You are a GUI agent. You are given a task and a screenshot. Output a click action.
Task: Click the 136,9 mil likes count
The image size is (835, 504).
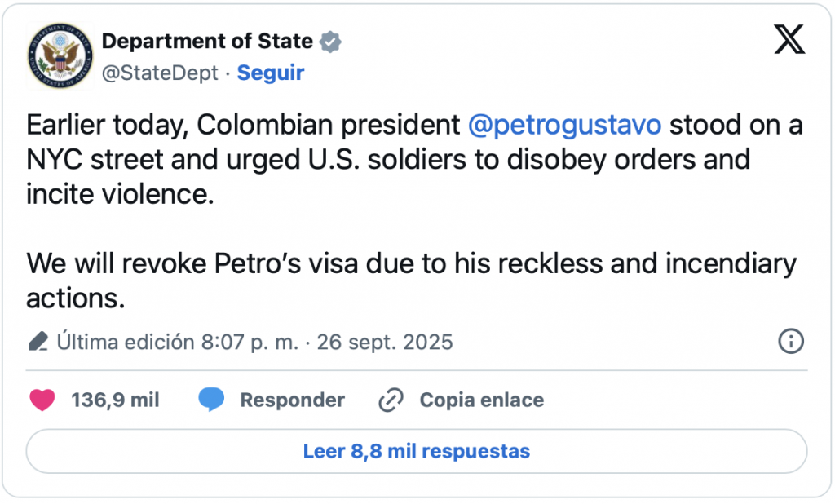pyautogui.click(x=115, y=400)
